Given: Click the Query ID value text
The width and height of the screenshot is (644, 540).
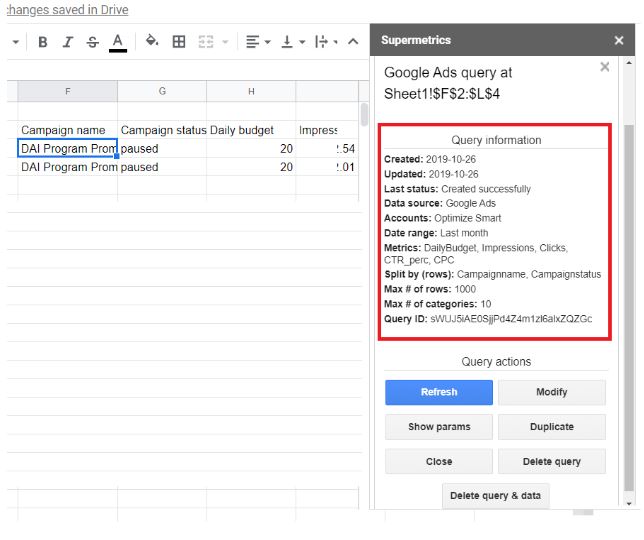Looking at the screenshot, I should coord(511,319).
